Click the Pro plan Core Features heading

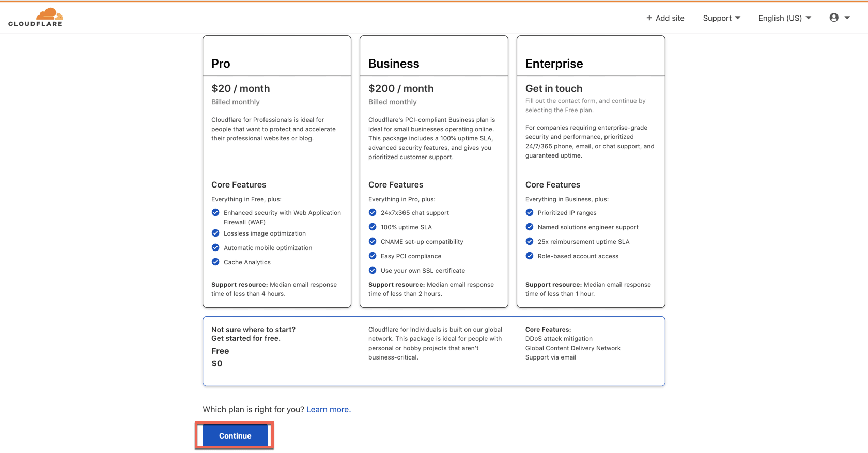click(x=239, y=184)
